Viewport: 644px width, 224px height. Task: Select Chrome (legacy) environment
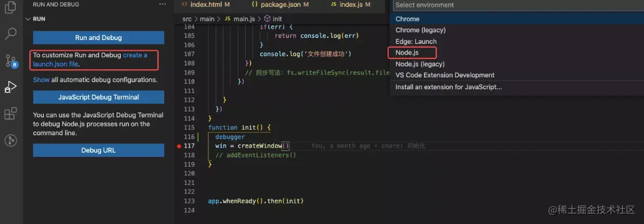[x=517, y=30]
